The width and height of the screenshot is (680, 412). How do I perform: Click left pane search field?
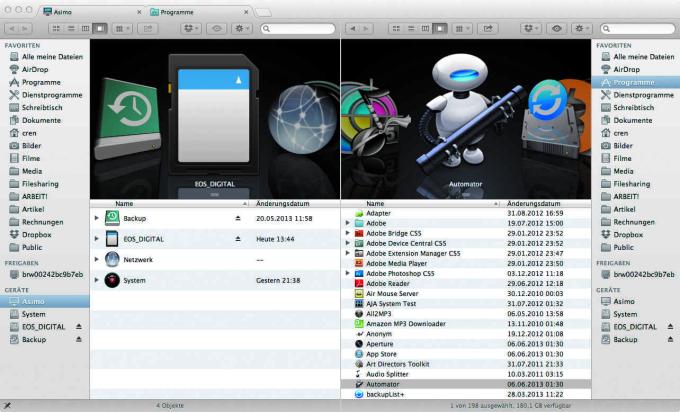(298, 29)
